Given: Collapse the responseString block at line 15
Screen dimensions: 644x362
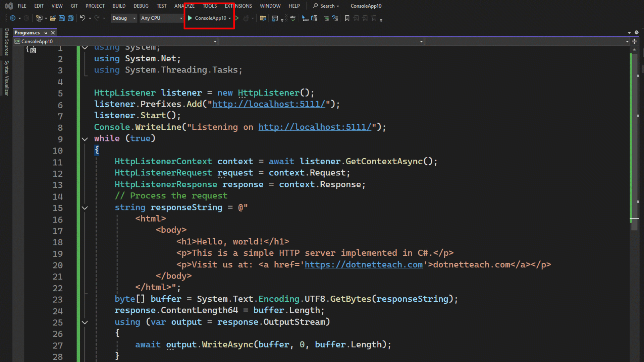Looking at the screenshot, I should coord(85,207).
